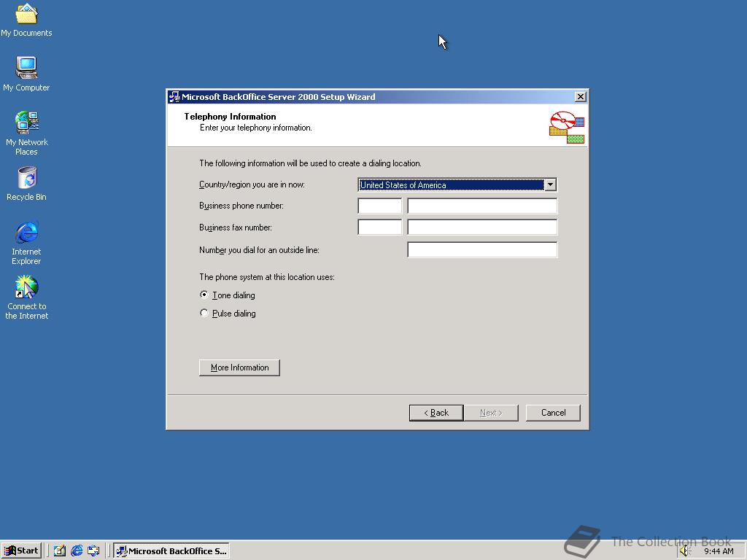This screenshot has height=560, width=747.
Task: Launch Internet Explorer from quick launch bar
Action: coord(77,551)
